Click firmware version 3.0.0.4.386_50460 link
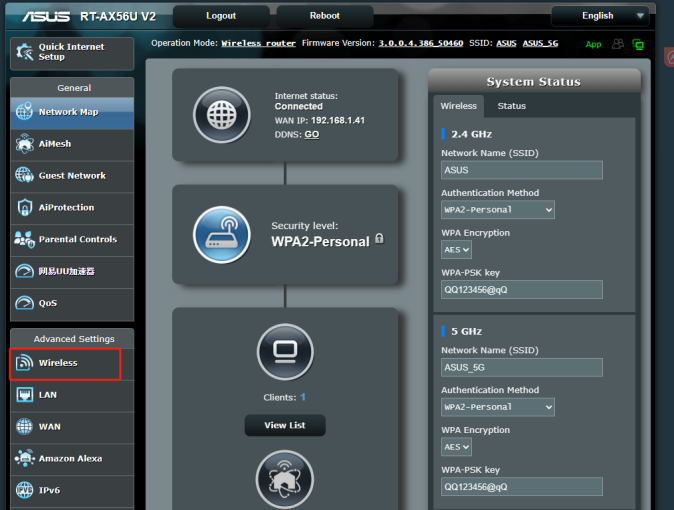The width and height of the screenshot is (674, 510). [420, 43]
